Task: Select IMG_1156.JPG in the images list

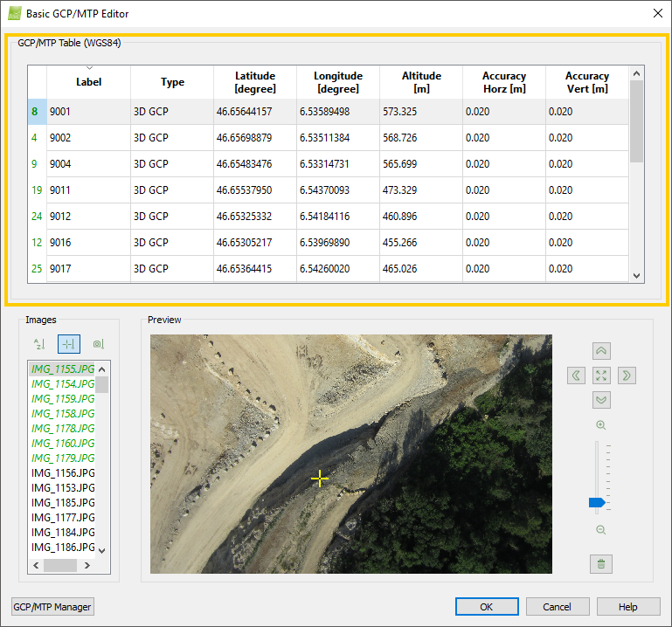Action: click(62, 473)
